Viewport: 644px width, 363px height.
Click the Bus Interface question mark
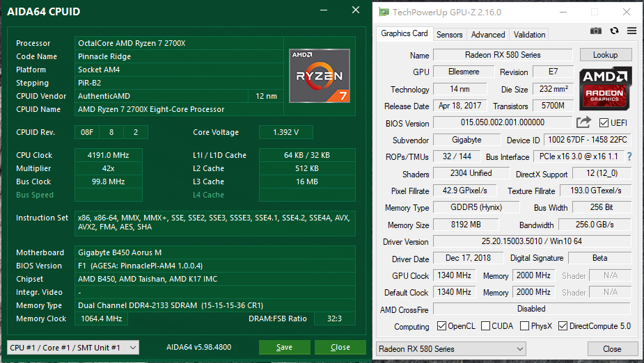pos(629,156)
